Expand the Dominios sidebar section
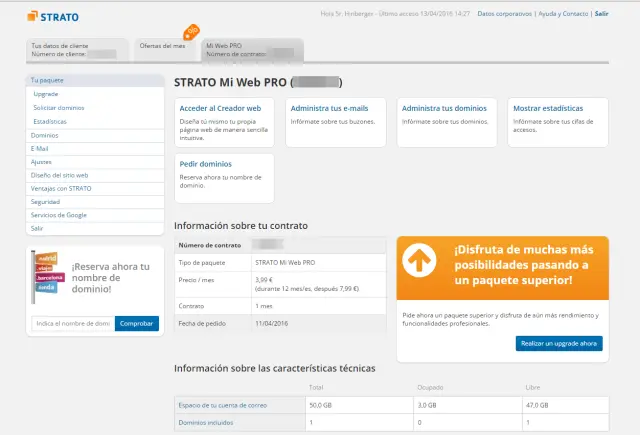The width and height of the screenshot is (640, 435). point(45,134)
